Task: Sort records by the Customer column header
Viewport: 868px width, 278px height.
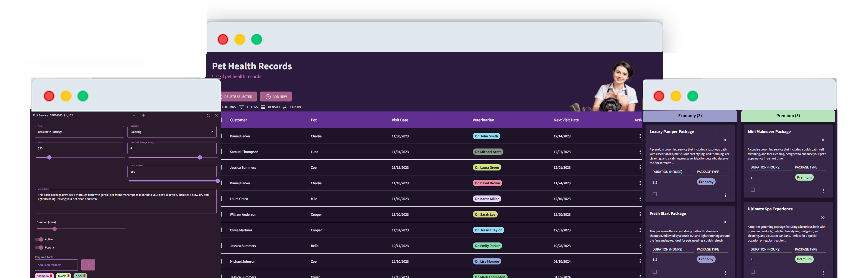Action: (x=238, y=120)
